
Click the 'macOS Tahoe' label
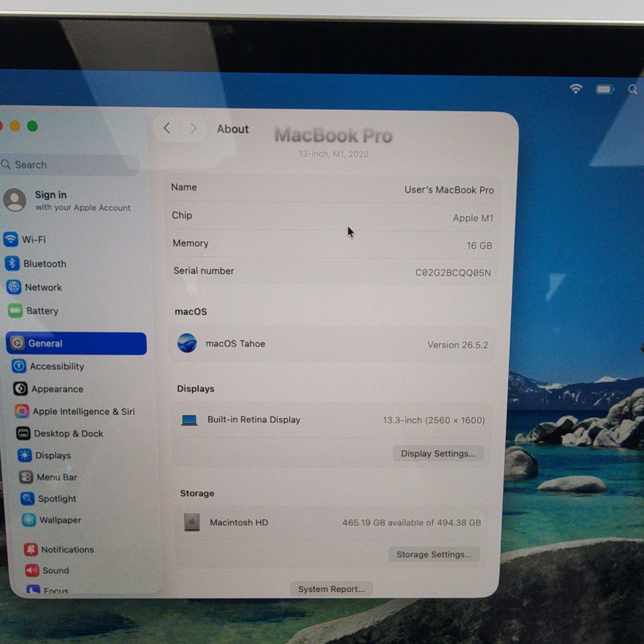click(x=235, y=343)
